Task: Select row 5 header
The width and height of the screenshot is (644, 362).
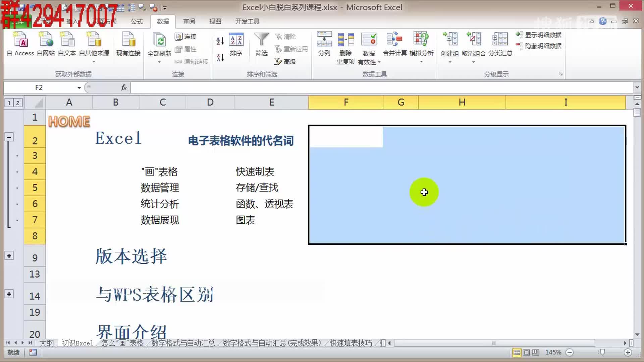Action: 35,187
